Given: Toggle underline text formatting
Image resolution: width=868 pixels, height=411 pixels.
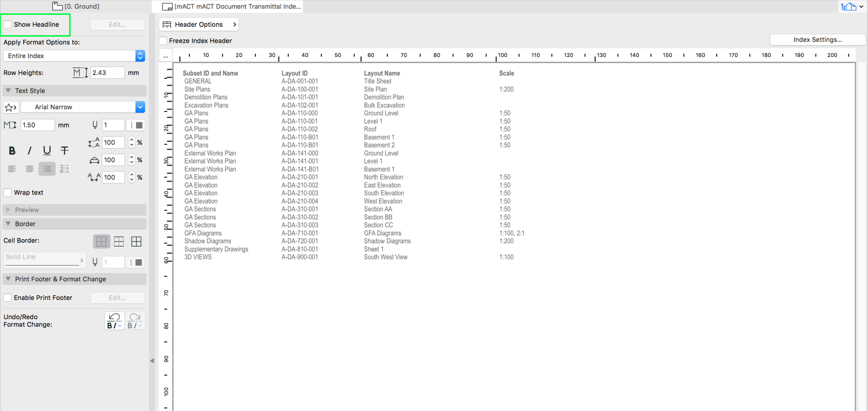Looking at the screenshot, I should pyautogui.click(x=47, y=150).
